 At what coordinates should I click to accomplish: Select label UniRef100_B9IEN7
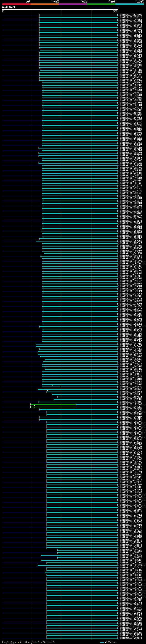[x=131, y=52]
